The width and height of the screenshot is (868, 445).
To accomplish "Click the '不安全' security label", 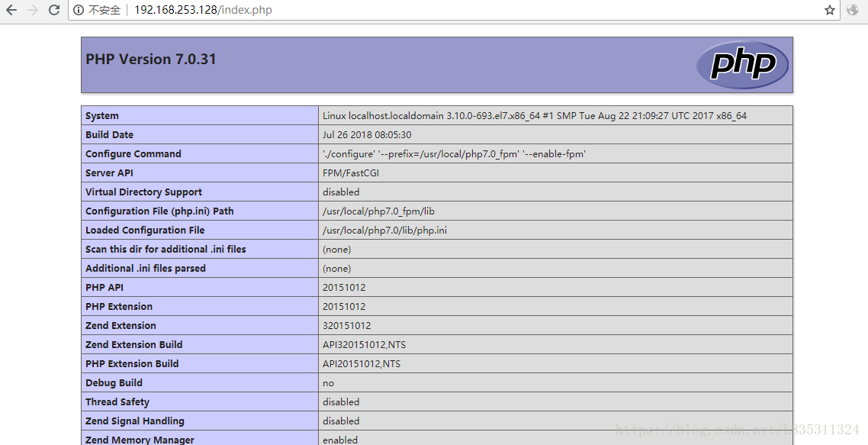I will pyautogui.click(x=104, y=10).
